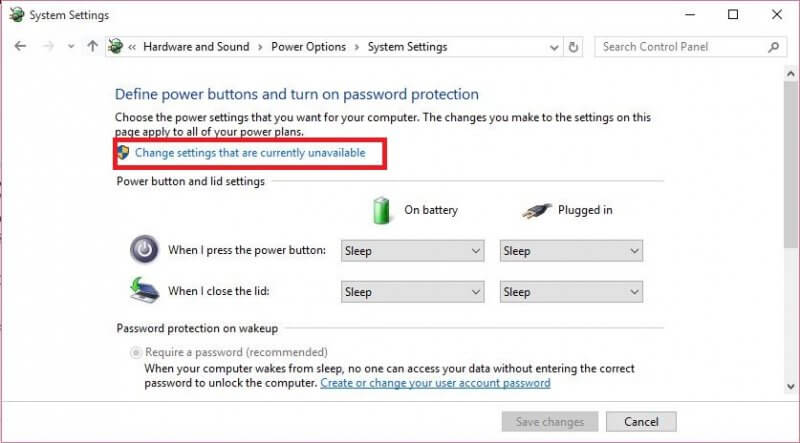Click the green battery icon

(381, 210)
